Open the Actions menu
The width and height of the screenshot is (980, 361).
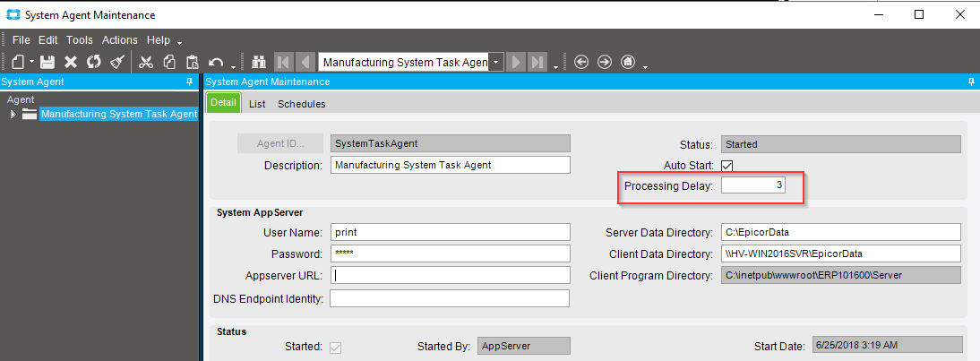coord(119,40)
